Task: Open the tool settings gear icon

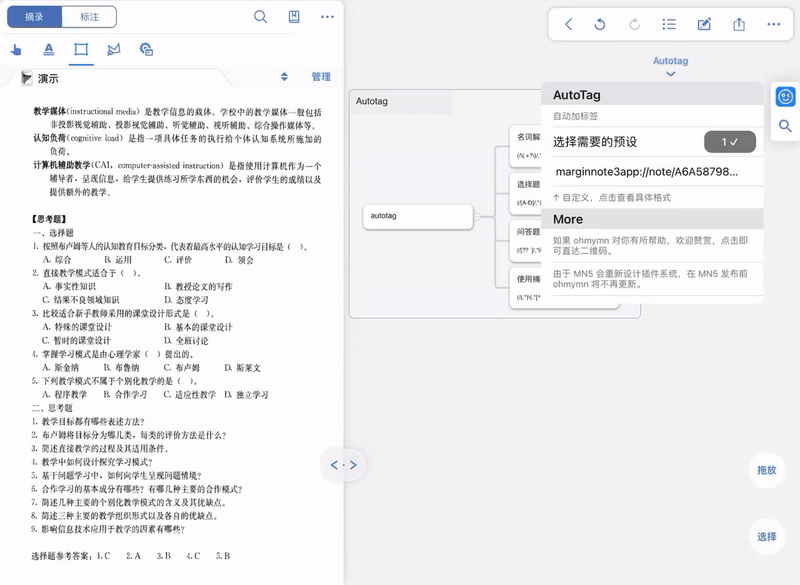Action: (146, 49)
